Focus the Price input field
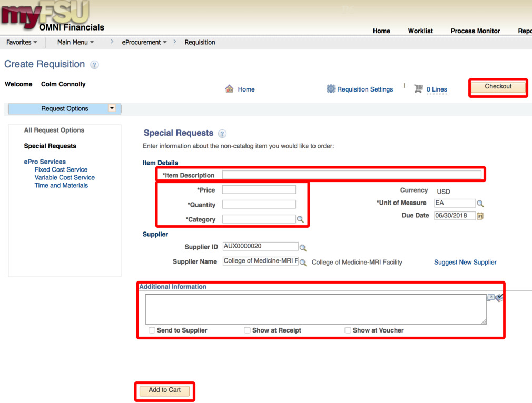532x403 pixels. (259, 189)
